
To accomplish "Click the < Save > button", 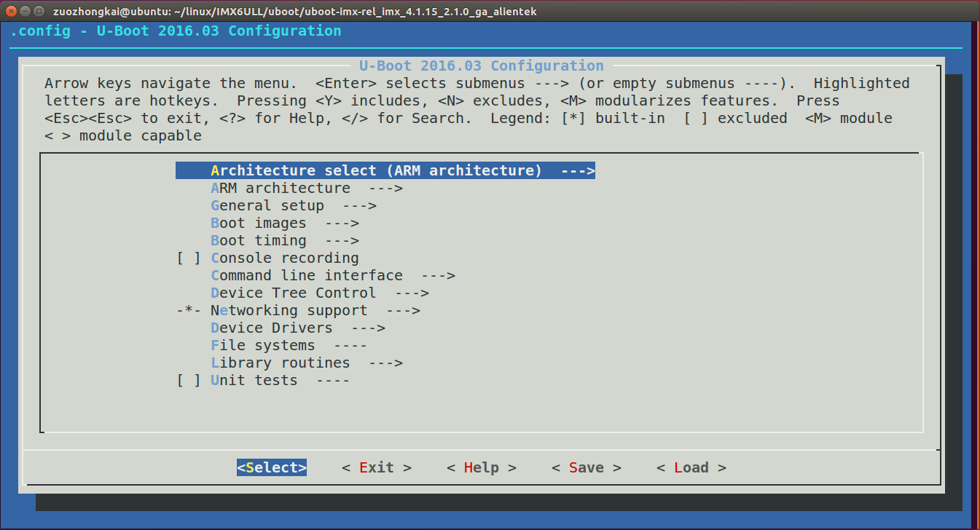I will coord(587,467).
